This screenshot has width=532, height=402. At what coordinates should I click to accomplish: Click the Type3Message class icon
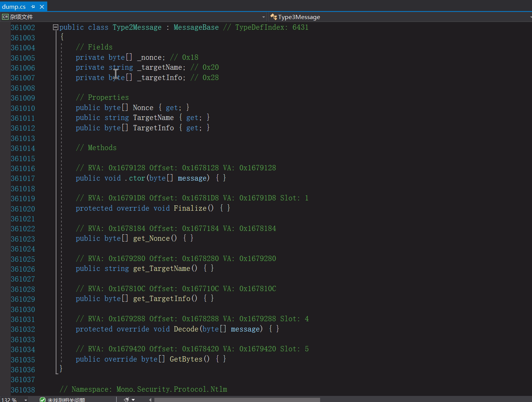[x=273, y=17]
